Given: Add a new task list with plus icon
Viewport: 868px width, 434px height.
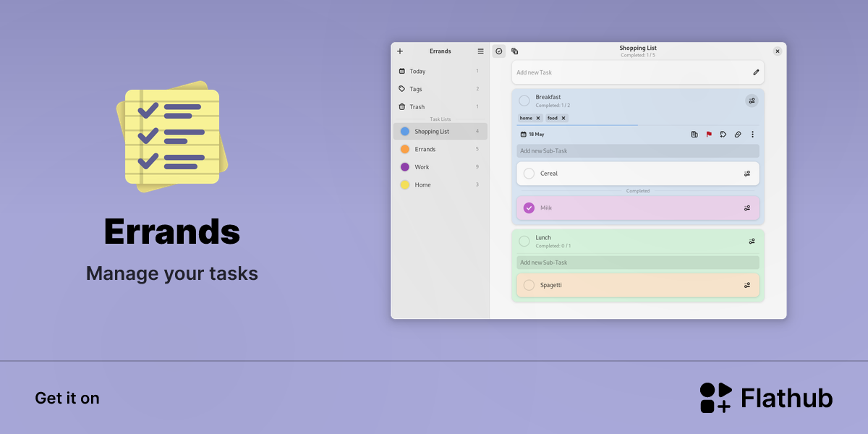Looking at the screenshot, I should point(400,51).
